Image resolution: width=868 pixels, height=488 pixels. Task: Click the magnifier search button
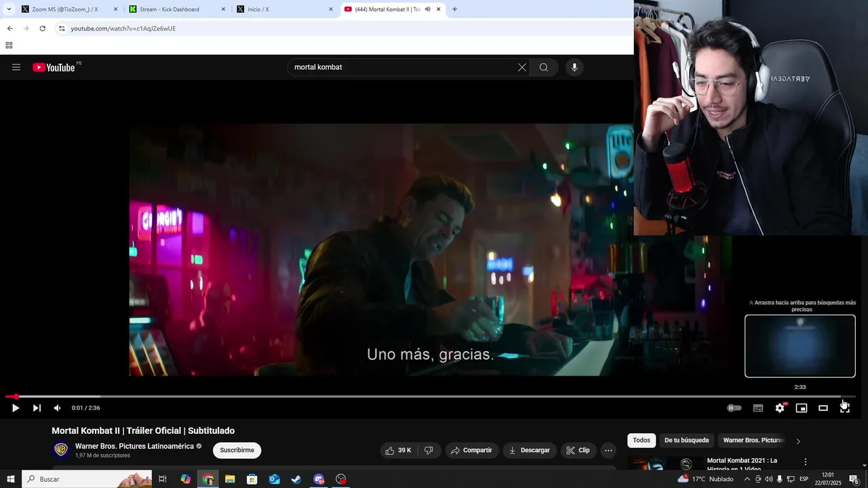(544, 67)
